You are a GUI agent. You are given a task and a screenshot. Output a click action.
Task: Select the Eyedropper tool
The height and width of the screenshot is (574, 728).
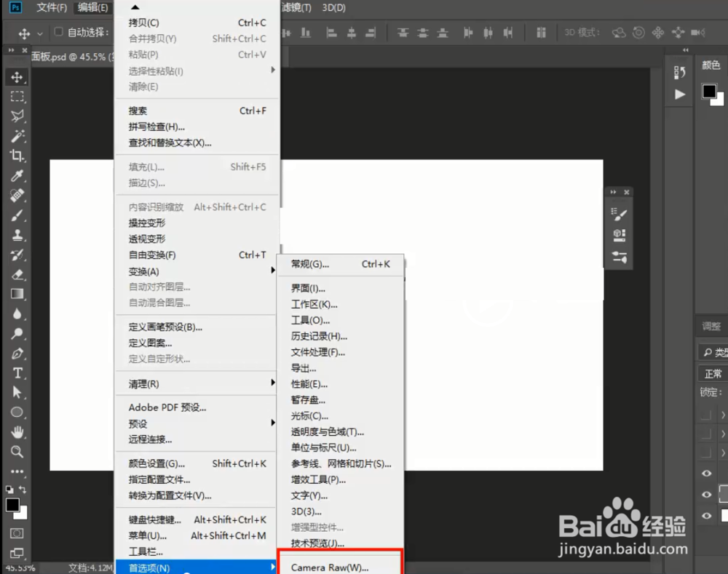pyautogui.click(x=16, y=175)
